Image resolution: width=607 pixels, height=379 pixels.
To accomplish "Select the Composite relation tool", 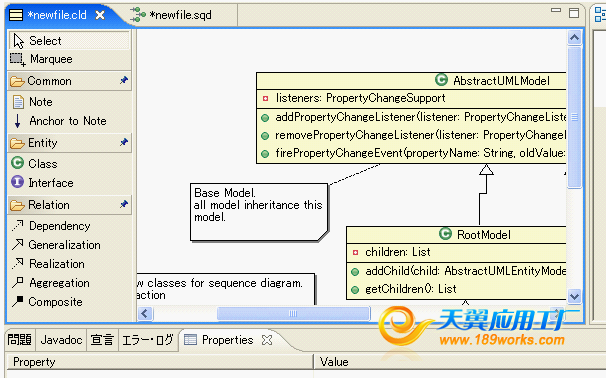I will [70, 302].
